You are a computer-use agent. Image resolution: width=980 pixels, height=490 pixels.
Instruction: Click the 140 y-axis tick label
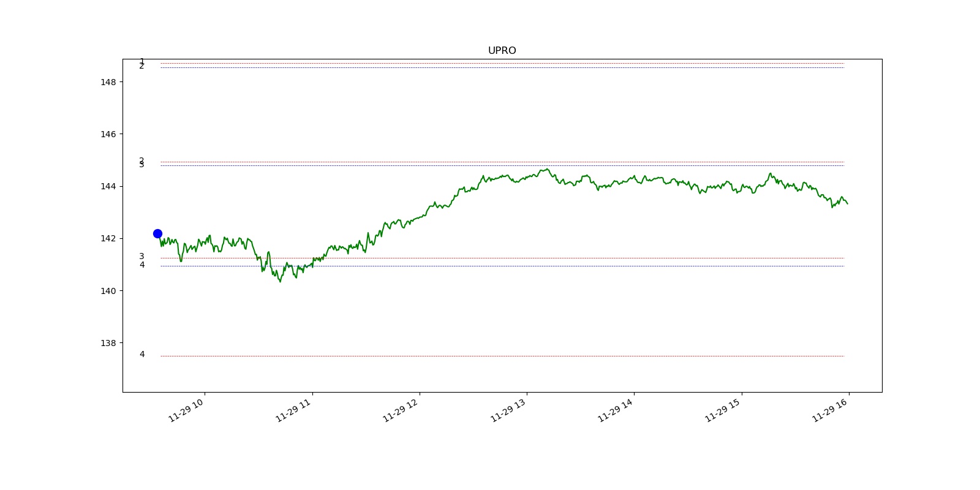[x=108, y=291]
